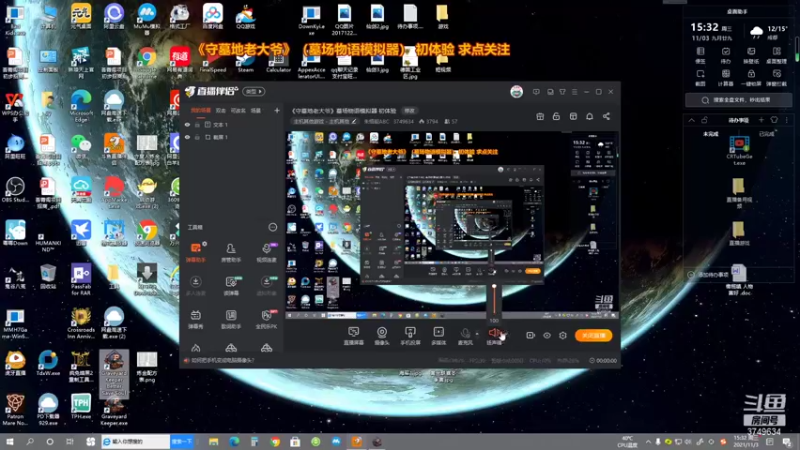Add a screen capture source from the bottom bar
This screenshot has width=800, height=450.
coord(354,336)
